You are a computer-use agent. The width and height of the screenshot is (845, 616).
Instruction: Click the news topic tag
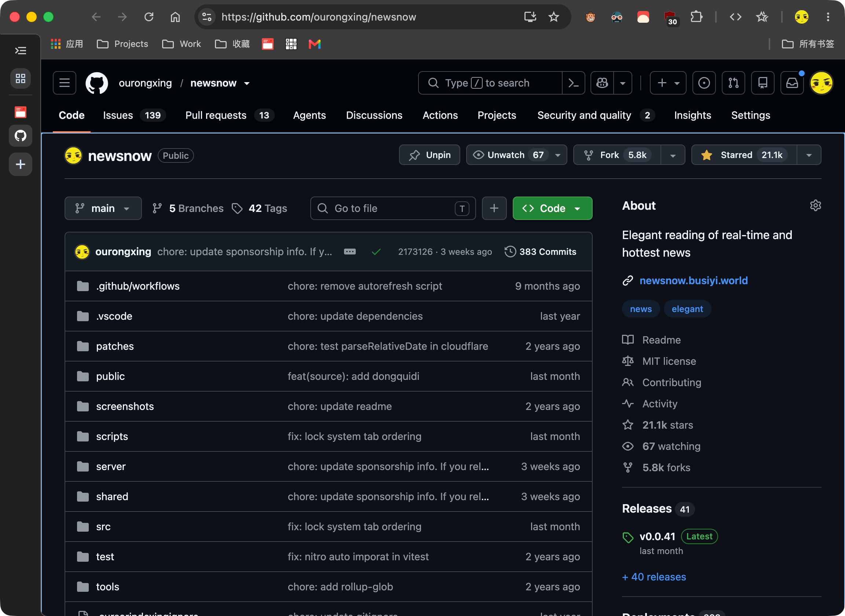[x=641, y=309]
